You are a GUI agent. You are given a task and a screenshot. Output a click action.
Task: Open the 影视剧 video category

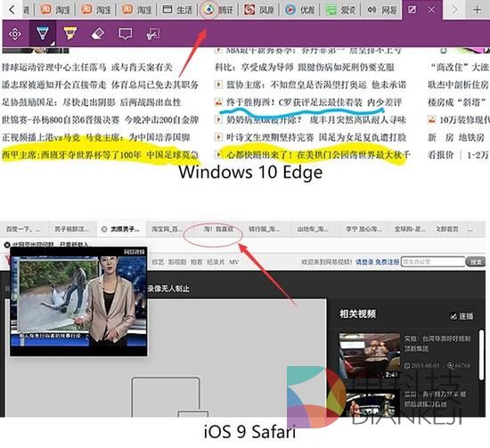[x=177, y=262]
